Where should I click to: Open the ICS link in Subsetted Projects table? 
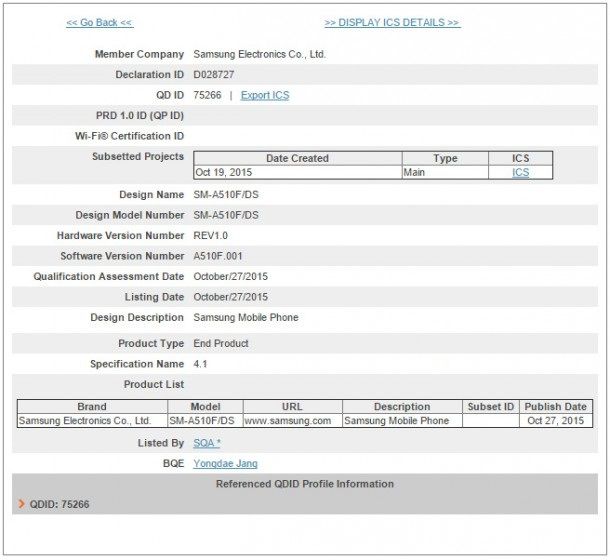(x=521, y=172)
